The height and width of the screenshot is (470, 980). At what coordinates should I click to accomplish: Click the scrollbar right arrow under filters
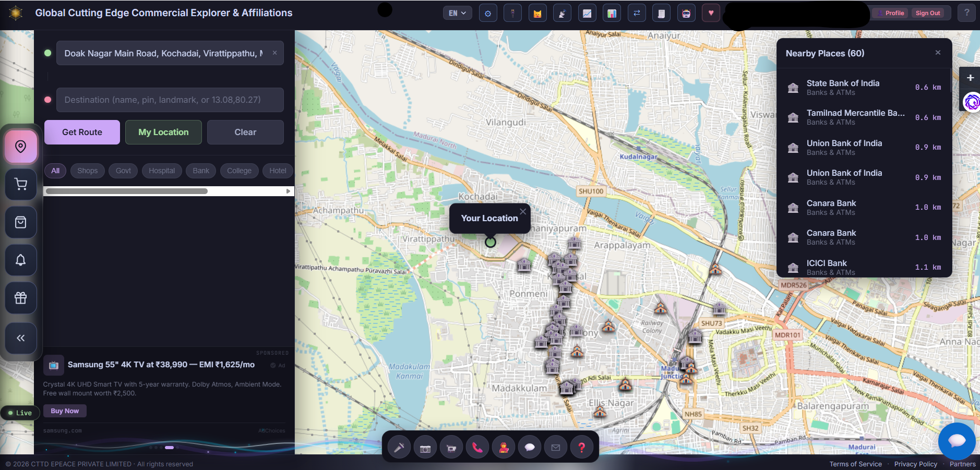click(x=288, y=191)
